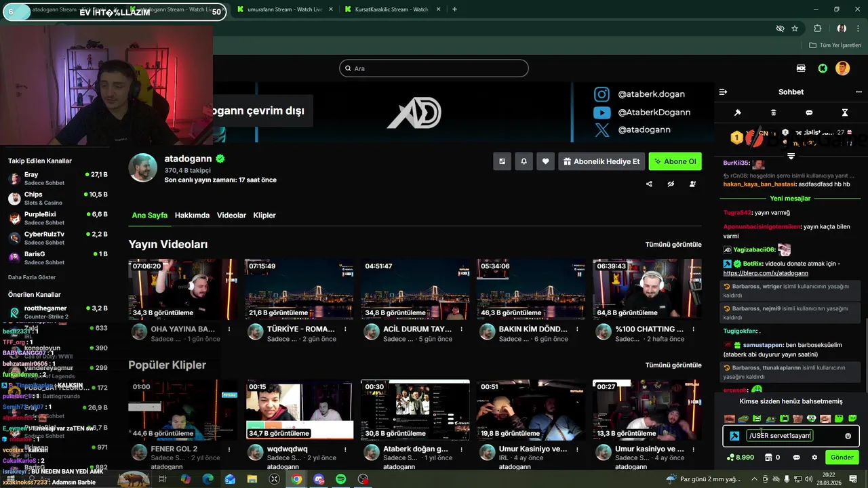Switch to the Videolar tab
Viewport: 868px width, 488px height.
[231, 216]
